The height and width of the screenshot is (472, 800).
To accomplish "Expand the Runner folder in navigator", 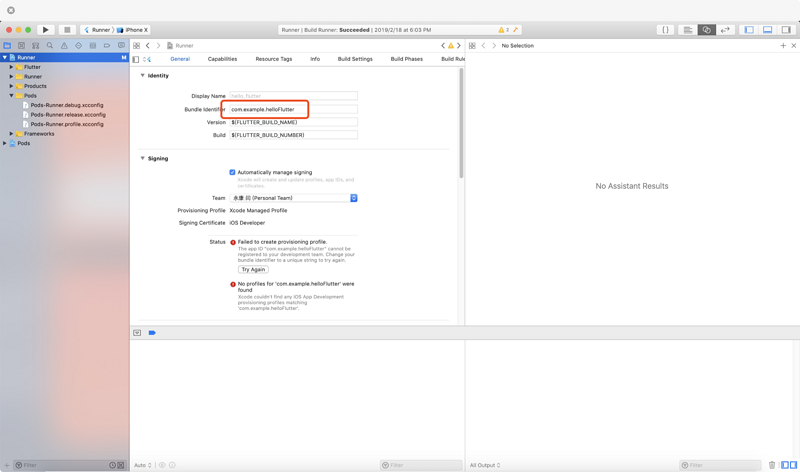I will [x=11, y=77].
